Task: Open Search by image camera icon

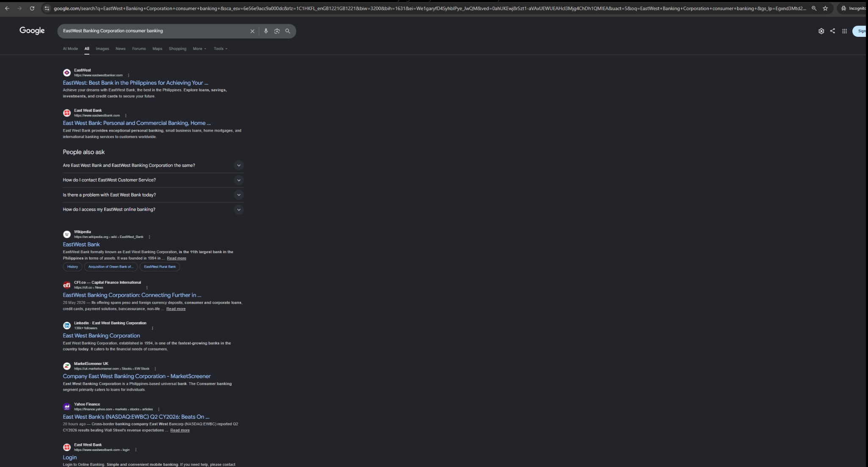Action: (x=277, y=31)
